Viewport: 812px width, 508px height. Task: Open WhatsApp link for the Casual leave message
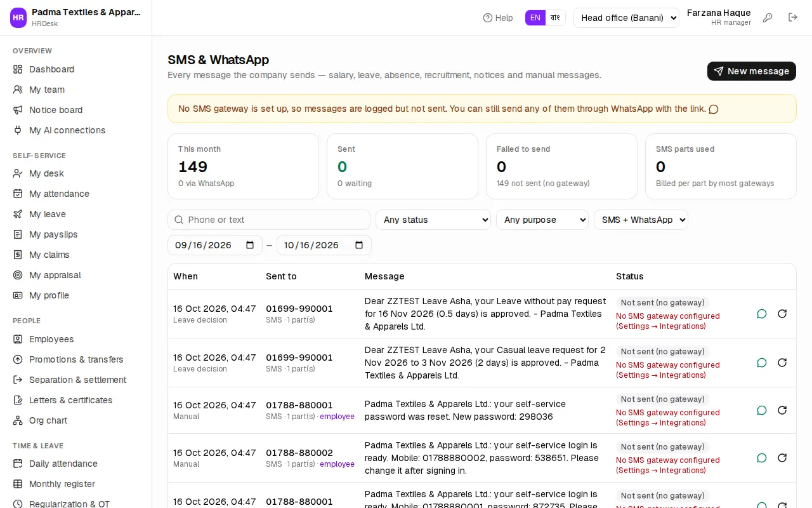[x=762, y=363]
